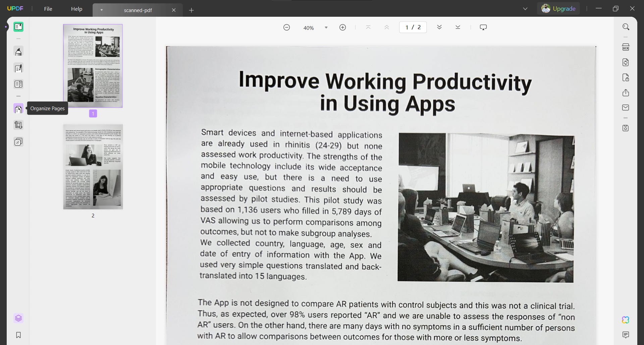The height and width of the screenshot is (345, 644).
Task: Go to the previous page
Action: [387, 27]
